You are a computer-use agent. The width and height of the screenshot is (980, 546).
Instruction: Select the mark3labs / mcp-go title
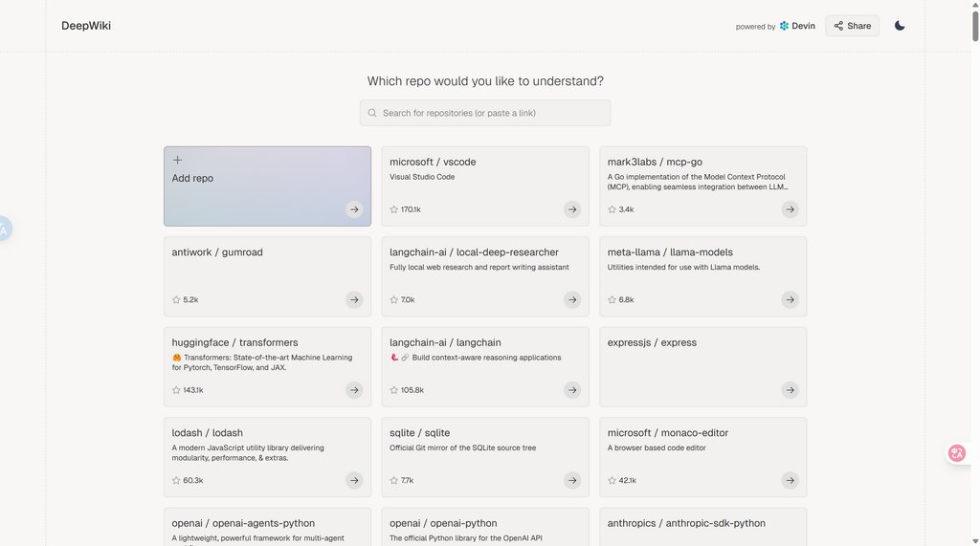pyautogui.click(x=655, y=162)
